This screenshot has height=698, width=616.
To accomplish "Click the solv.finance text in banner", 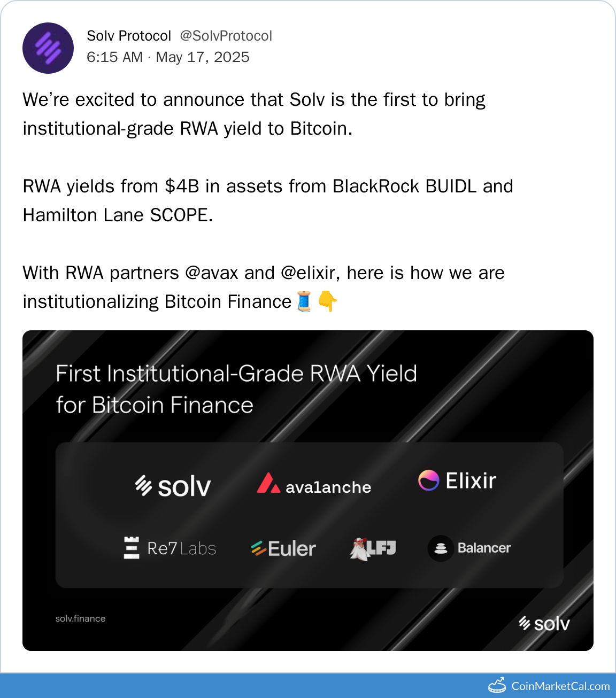I will (81, 618).
